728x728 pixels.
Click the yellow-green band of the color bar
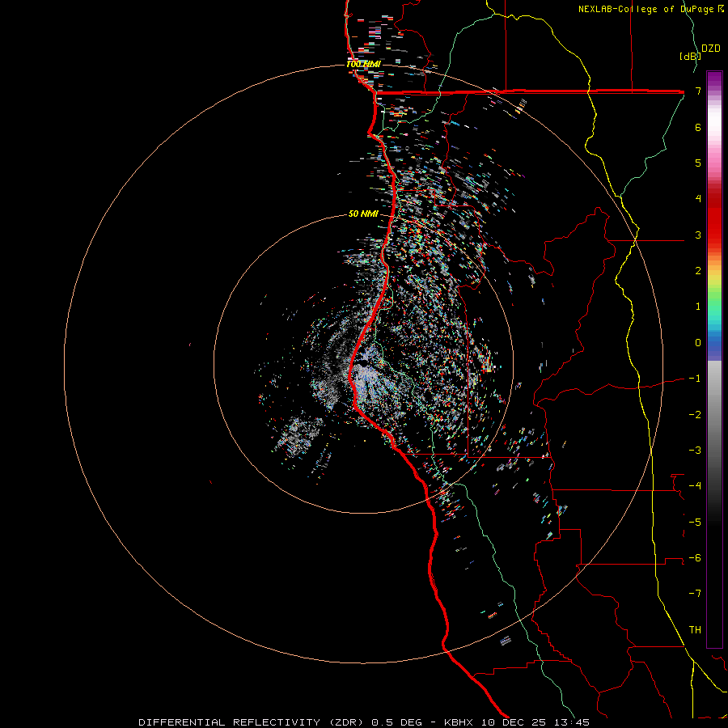(x=714, y=283)
